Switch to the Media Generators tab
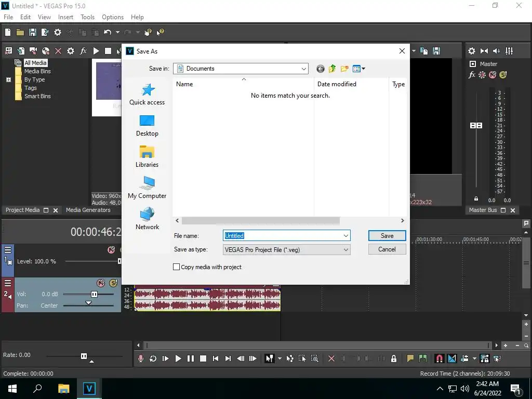 (88, 210)
